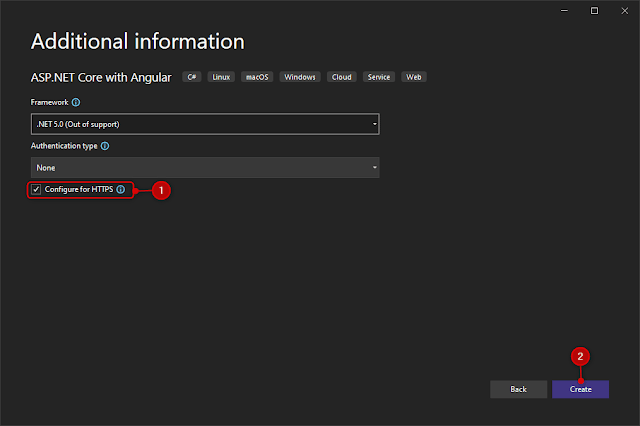The width and height of the screenshot is (640, 426).
Task: Click the Framework label text
Action: click(x=49, y=102)
